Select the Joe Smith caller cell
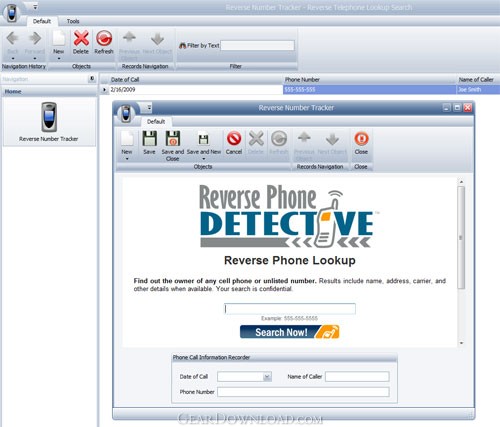Viewport: 500px width, 427px height. (x=478, y=90)
